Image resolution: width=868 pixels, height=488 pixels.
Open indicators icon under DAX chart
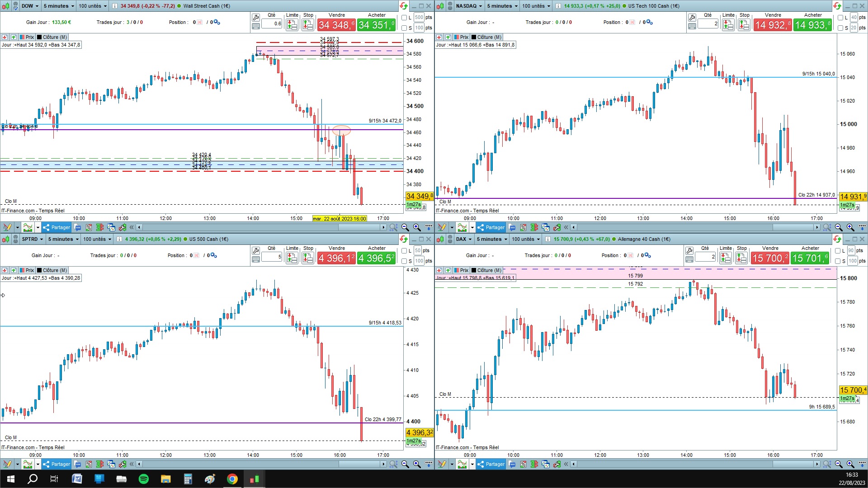coord(462,464)
